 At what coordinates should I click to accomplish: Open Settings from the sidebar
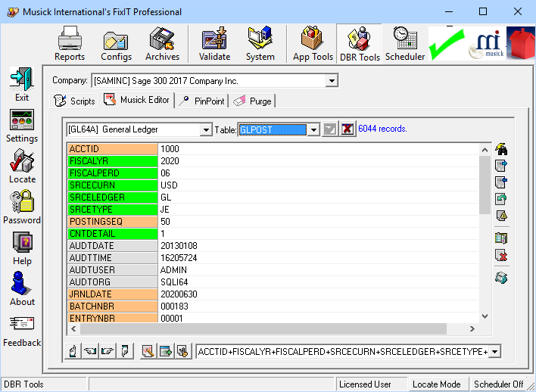[22, 126]
